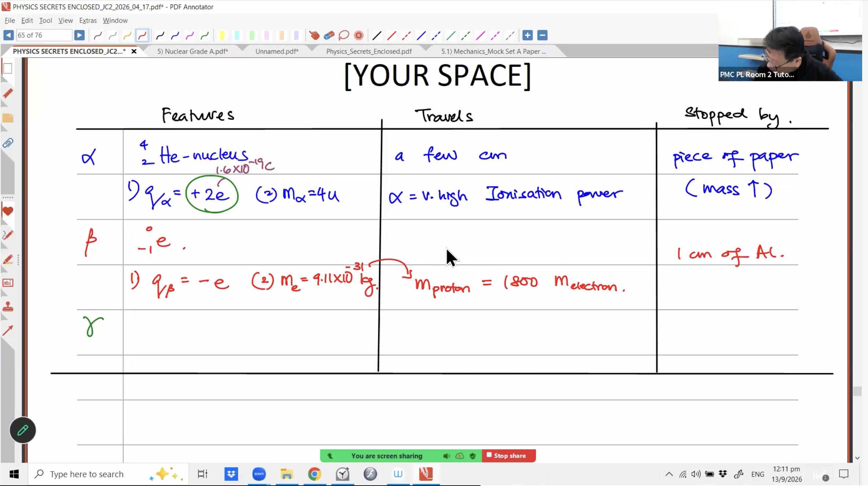Open the paperclip attachments sidebar icon
This screenshot has width=868, height=486.
pyautogui.click(x=8, y=143)
